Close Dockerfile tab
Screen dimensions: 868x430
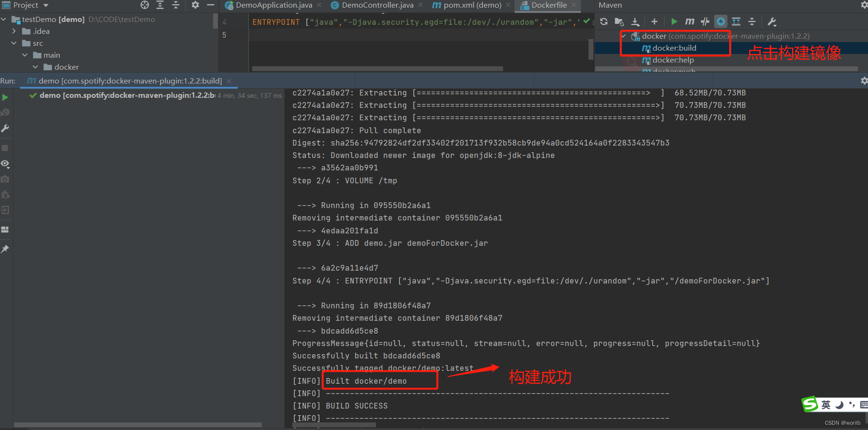(x=574, y=5)
